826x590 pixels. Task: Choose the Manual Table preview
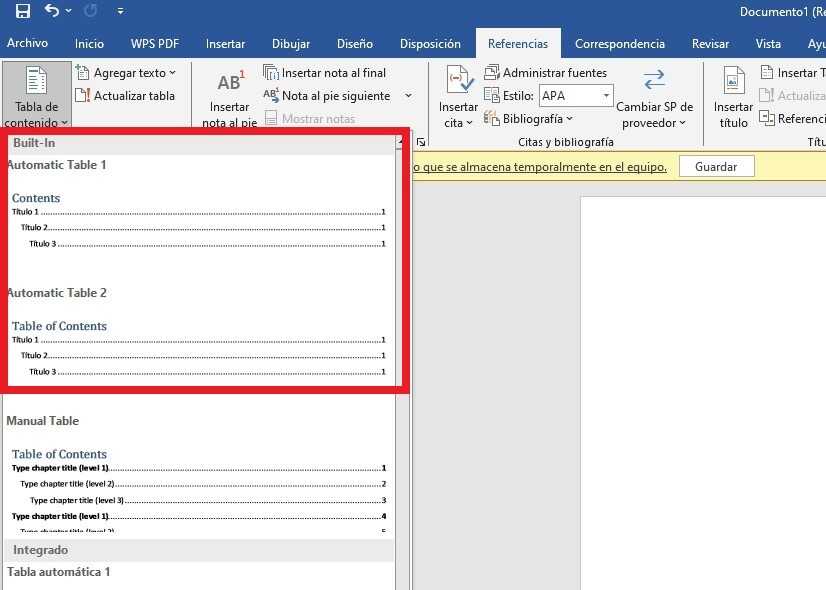198,475
